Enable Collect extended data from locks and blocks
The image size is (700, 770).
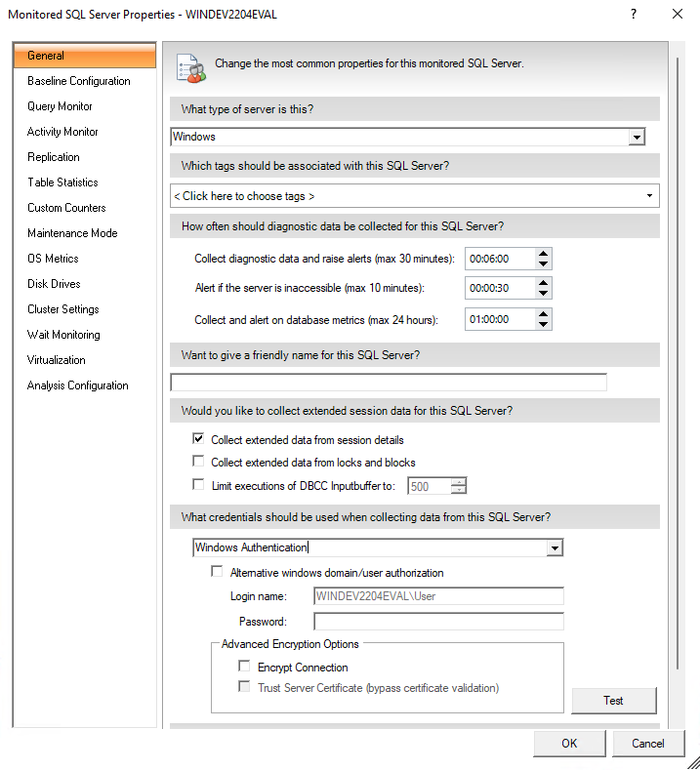[199, 463]
